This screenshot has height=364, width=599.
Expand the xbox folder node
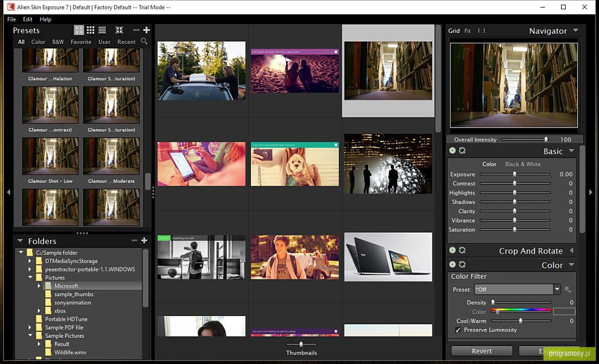click(x=39, y=311)
